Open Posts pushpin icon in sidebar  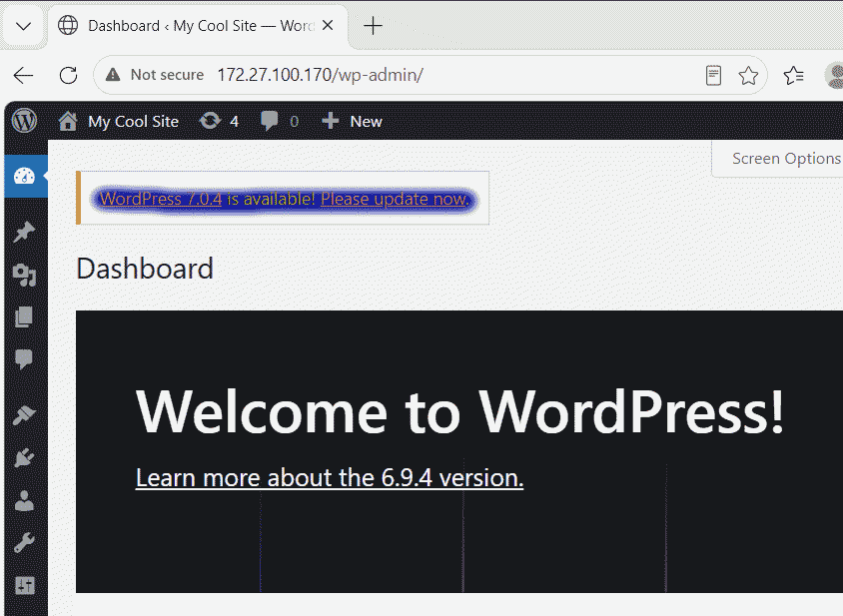click(x=24, y=233)
